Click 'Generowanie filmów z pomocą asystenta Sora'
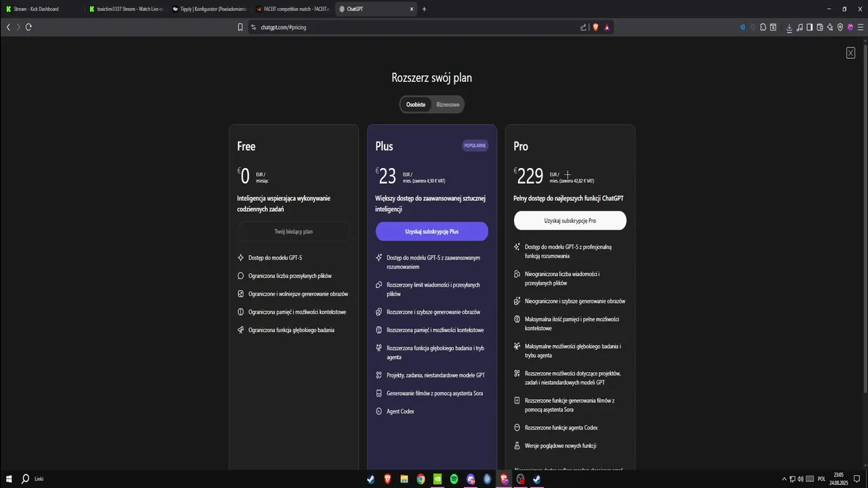 [435, 393]
